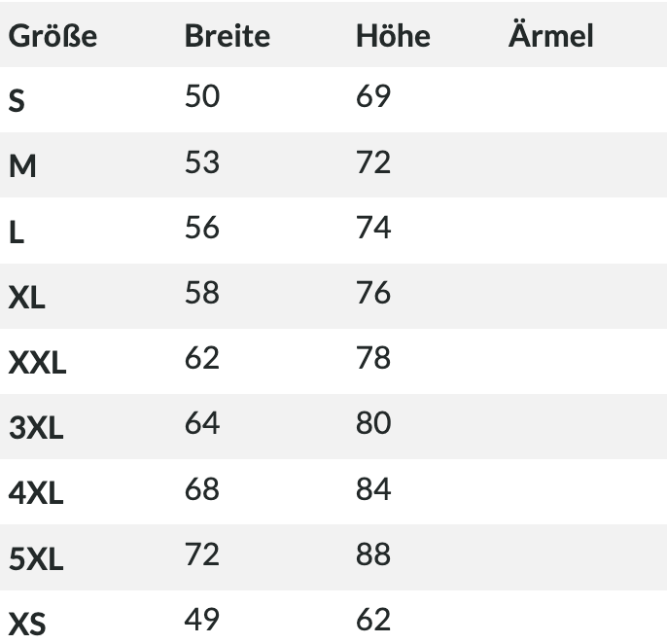Click the Größe column header
This screenshot has width=667, height=644.
click(x=53, y=36)
